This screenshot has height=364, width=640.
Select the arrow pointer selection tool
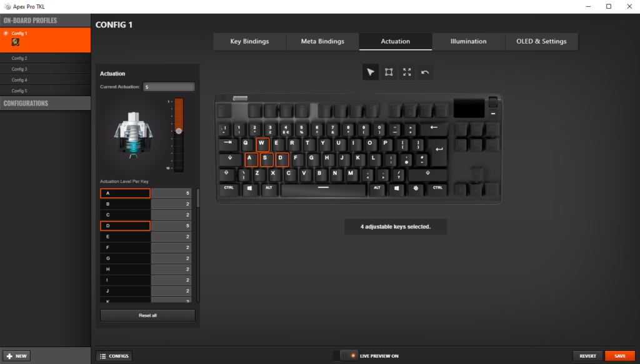(x=371, y=72)
